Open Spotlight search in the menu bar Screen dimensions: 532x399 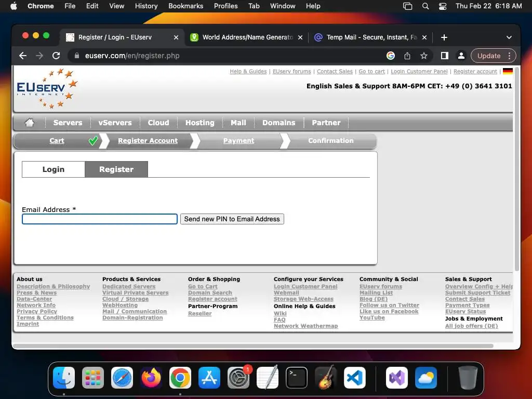[x=425, y=6]
